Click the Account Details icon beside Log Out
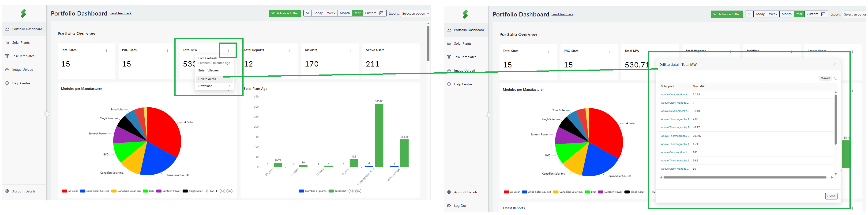The height and width of the screenshot is (215, 868). [x=449, y=192]
